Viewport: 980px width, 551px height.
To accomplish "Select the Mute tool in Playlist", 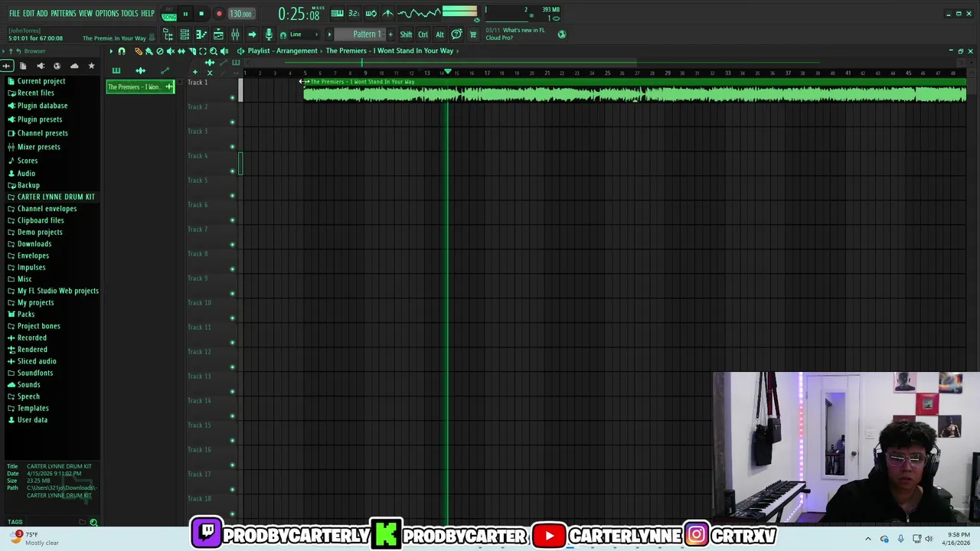I will (170, 51).
